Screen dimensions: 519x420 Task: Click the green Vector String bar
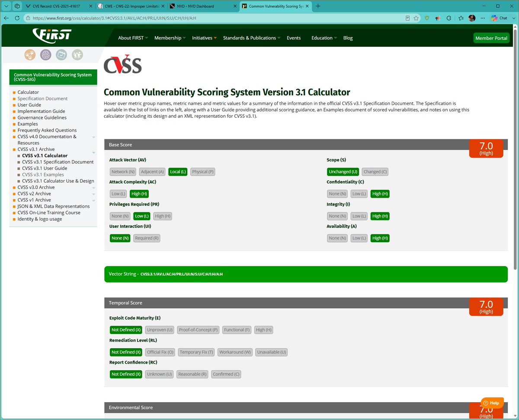point(306,274)
